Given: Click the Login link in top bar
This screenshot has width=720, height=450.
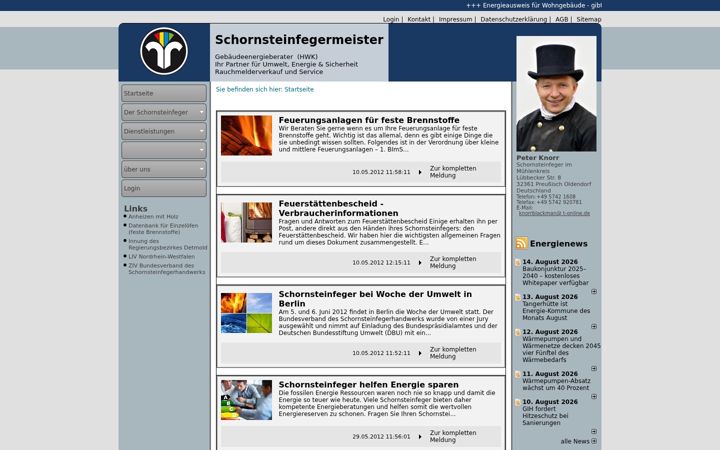Looking at the screenshot, I should coord(391,19).
